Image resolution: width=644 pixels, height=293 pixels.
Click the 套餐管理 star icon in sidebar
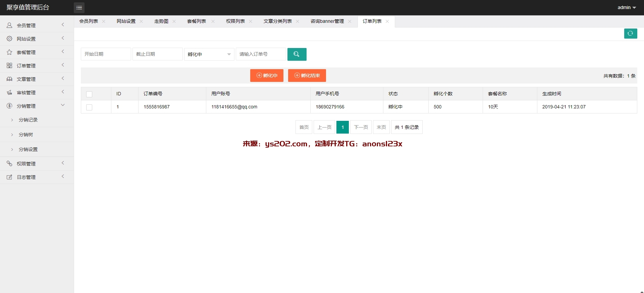(9, 52)
